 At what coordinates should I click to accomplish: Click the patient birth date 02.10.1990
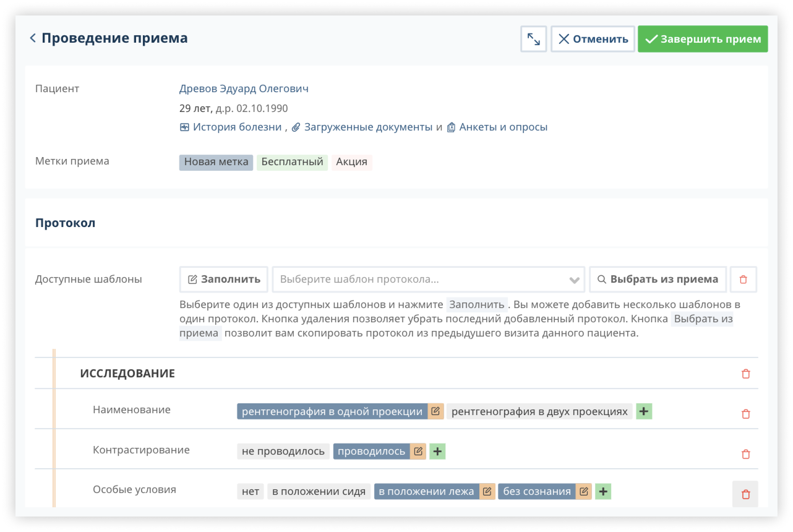click(262, 108)
